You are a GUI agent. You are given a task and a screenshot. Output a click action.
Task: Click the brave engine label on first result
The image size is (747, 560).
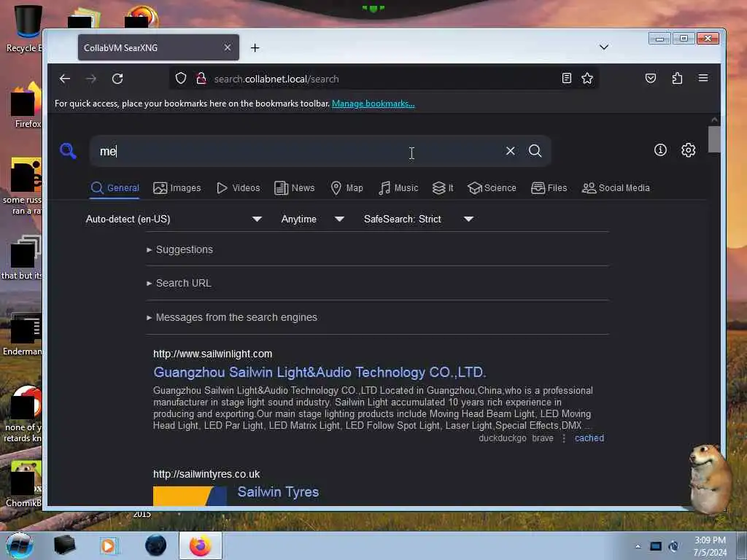click(x=543, y=438)
